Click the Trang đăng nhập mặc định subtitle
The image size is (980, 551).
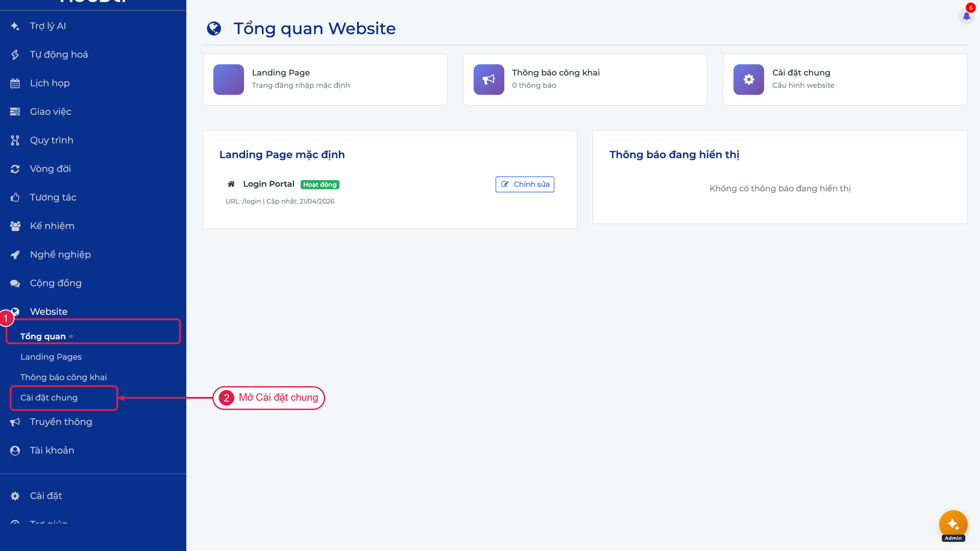pos(301,86)
